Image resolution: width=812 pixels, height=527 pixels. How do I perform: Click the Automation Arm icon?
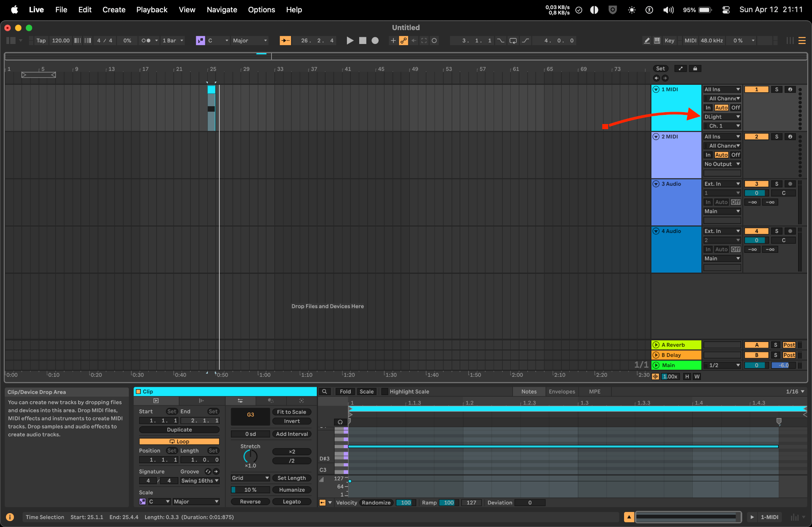click(404, 40)
